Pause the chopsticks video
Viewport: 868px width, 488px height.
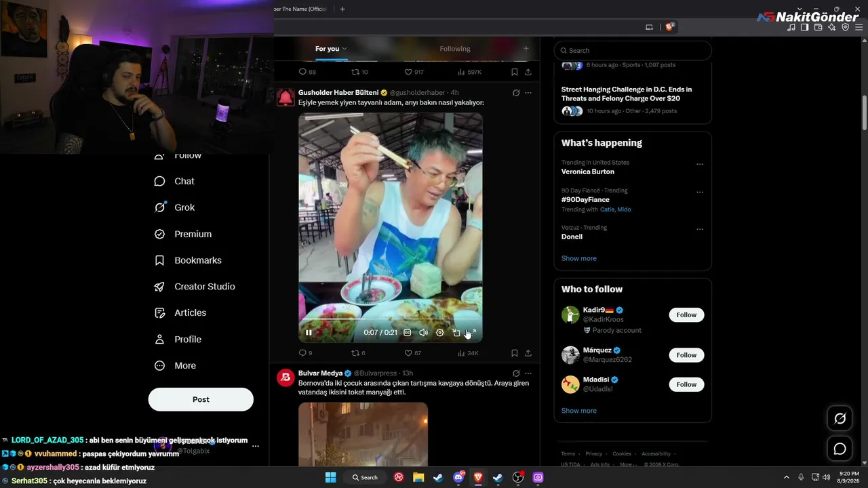point(309,333)
